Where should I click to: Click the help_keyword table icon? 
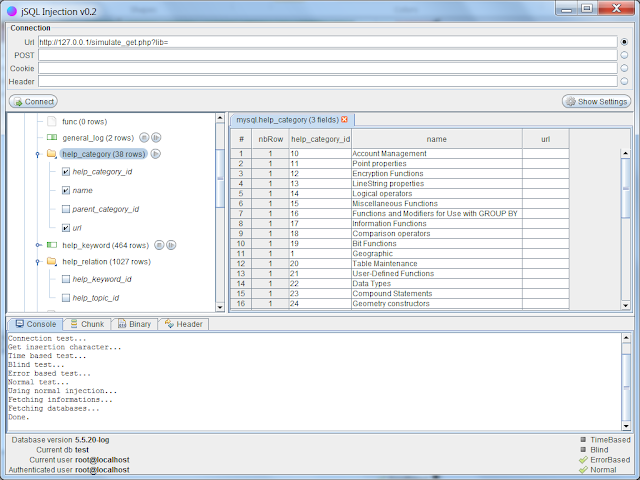(51, 245)
